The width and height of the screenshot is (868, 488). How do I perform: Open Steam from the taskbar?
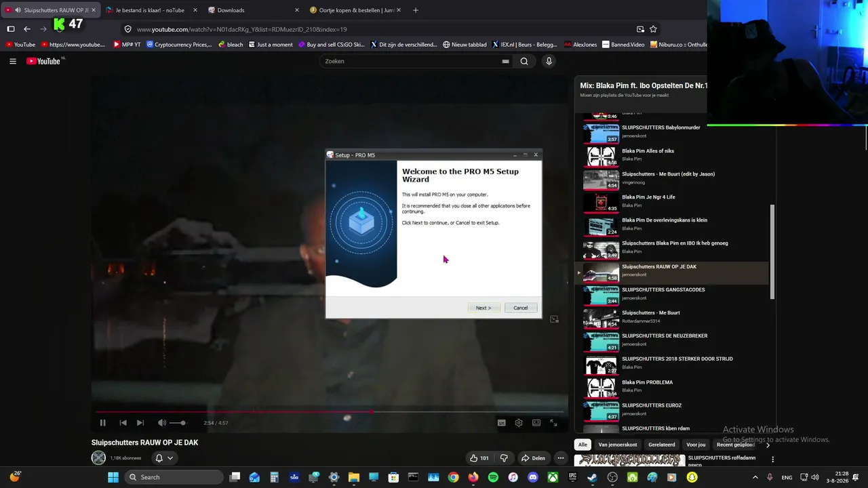[x=593, y=477]
